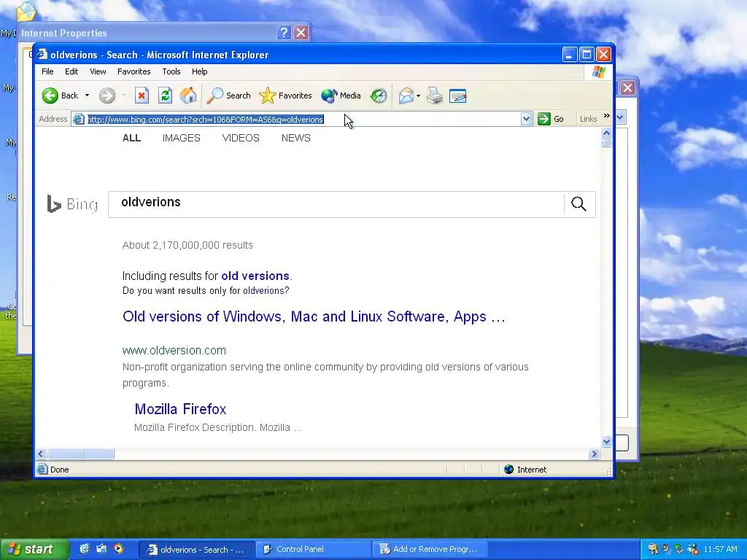Click the 'About 2,170,000,000 results' text
The height and width of the screenshot is (560, 747).
click(187, 245)
